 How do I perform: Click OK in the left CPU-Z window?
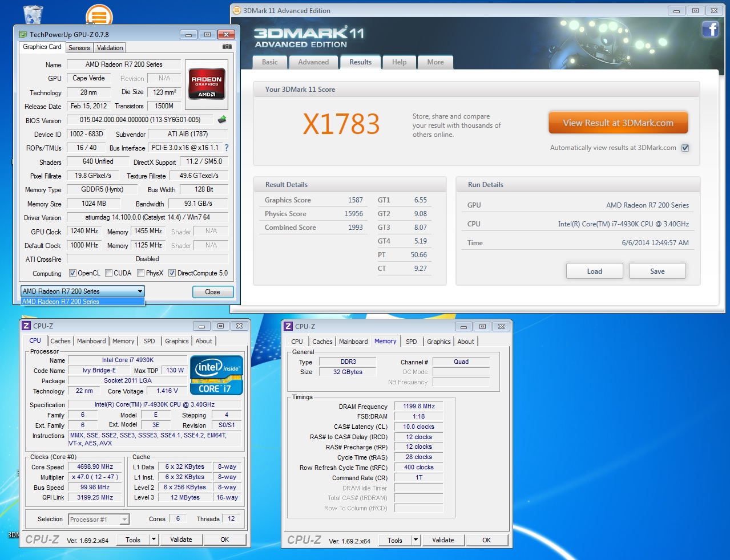pos(225,539)
